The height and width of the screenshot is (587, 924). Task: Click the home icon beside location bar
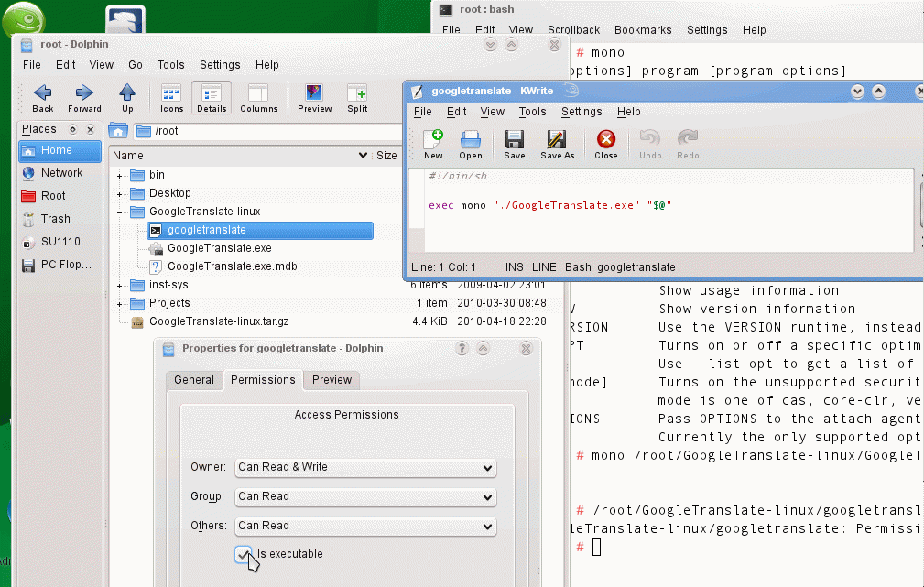click(118, 131)
